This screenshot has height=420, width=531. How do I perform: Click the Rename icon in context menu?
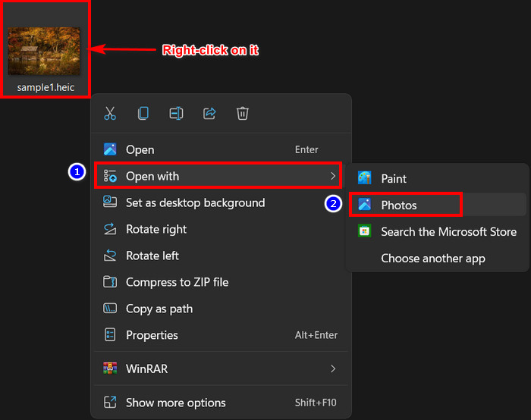point(176,114)
